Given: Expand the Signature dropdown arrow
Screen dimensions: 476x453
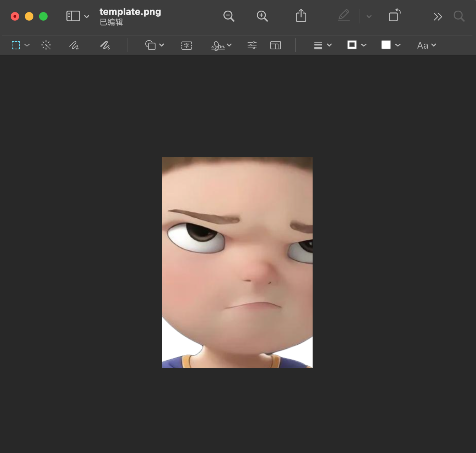Looking at the screenshot, I should click(229, 45).
